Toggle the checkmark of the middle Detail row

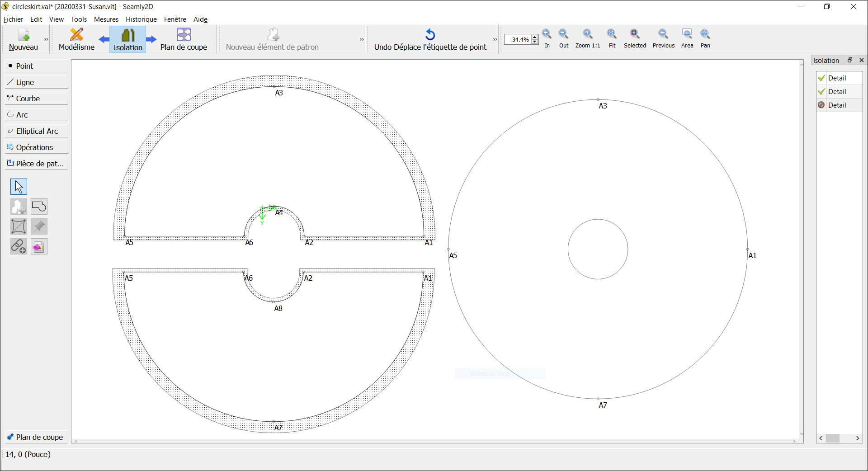point(821,92)
